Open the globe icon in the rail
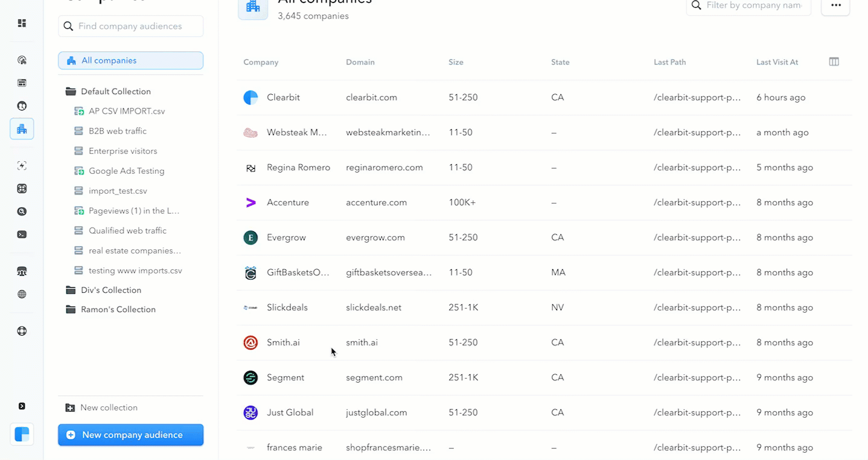 [x=22, y=294]
